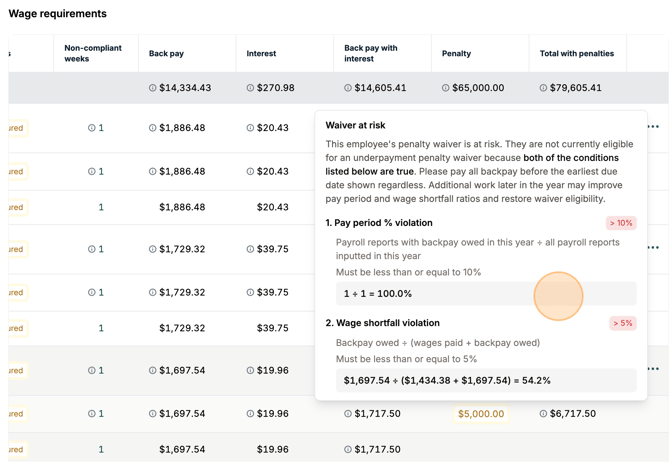Screen dimensions: 670x476
Task: Click info icon beside total back pay $14,334.43
Action: pyautogui.click(x=153, y=88)
